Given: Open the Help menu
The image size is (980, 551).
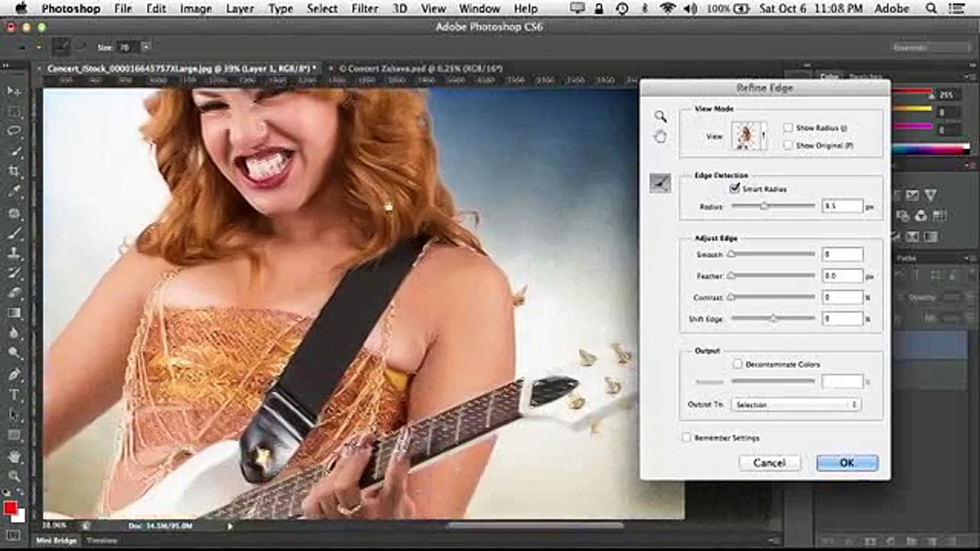Looking at the screenshot, I should pos(525,8).
